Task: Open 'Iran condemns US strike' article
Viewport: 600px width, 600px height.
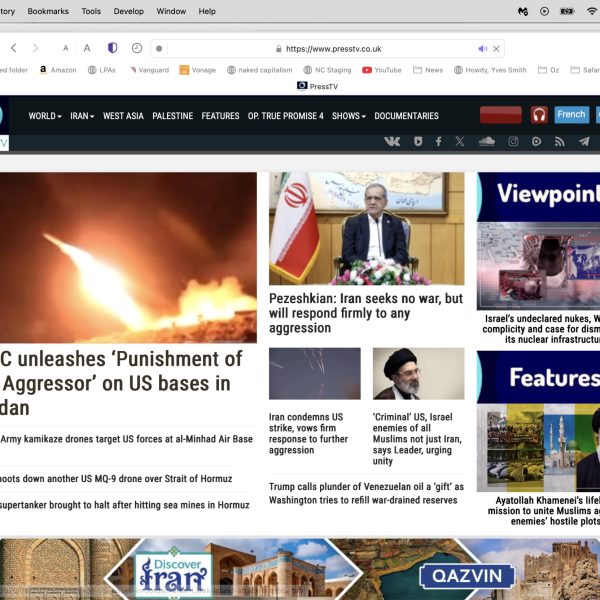Action: click(x=308, y=433)
